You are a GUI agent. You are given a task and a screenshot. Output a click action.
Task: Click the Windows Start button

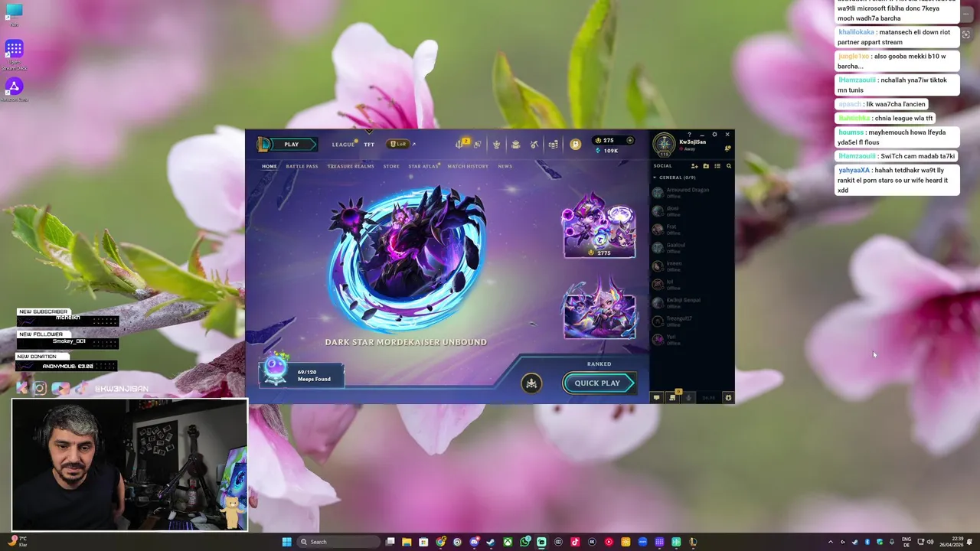(286, 542)
